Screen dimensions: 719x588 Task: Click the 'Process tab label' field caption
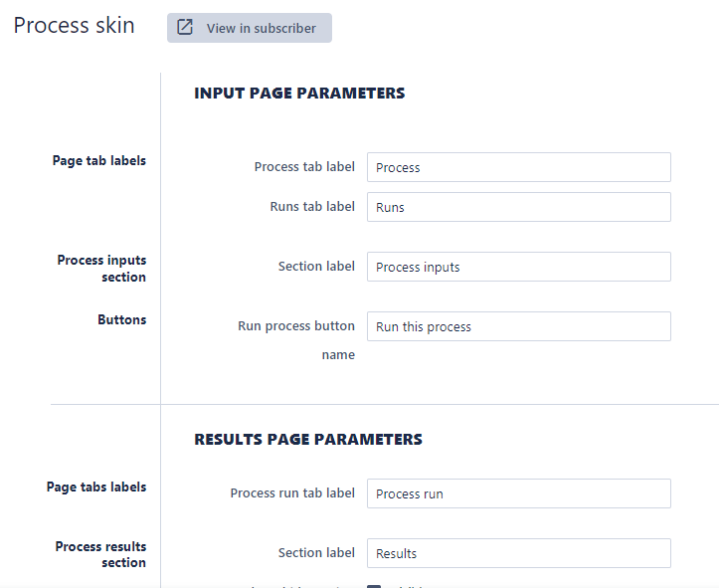point(303,167)
